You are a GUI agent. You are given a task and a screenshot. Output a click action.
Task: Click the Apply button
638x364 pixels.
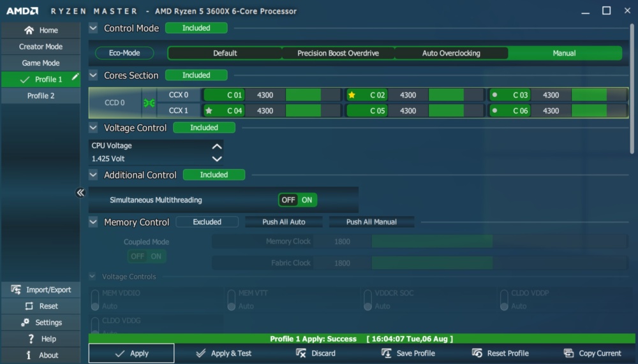(131, 353)
